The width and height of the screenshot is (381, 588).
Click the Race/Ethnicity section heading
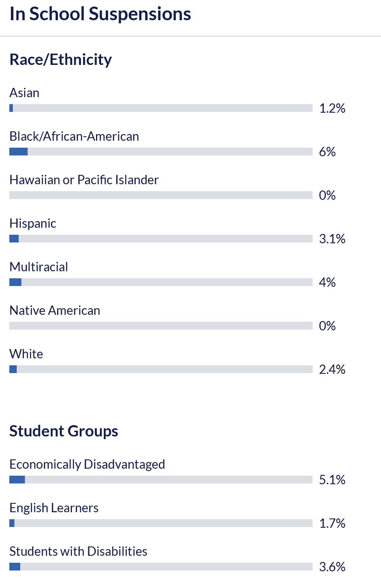click(x=61, y=60)
